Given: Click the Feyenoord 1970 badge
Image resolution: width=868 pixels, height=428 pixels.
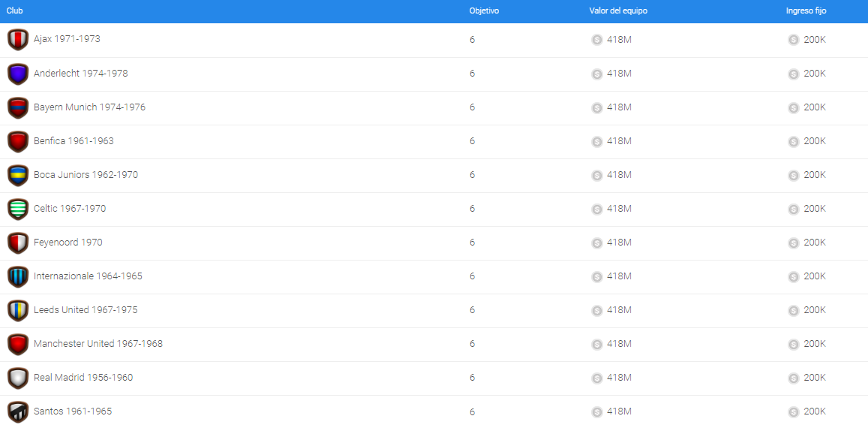Looking at the screenshot, I should click(18, 243).
